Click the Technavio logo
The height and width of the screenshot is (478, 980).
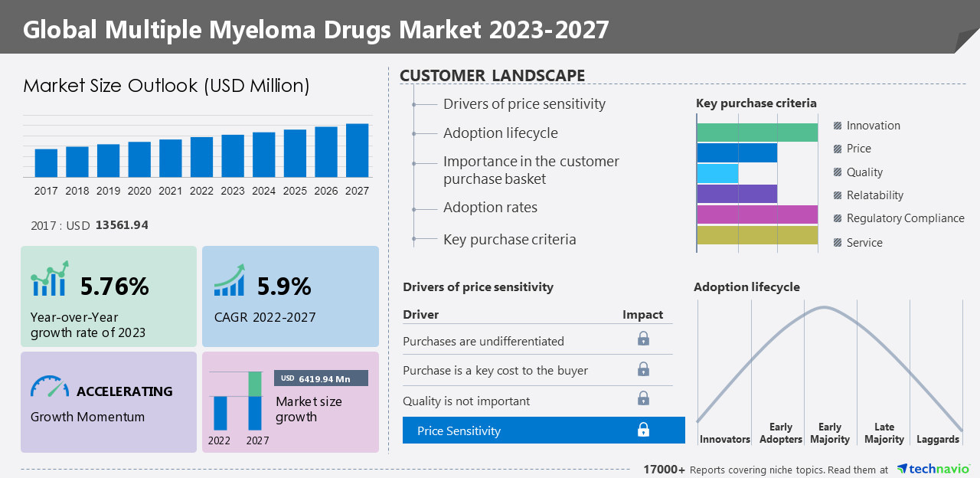tap(935, 469)
